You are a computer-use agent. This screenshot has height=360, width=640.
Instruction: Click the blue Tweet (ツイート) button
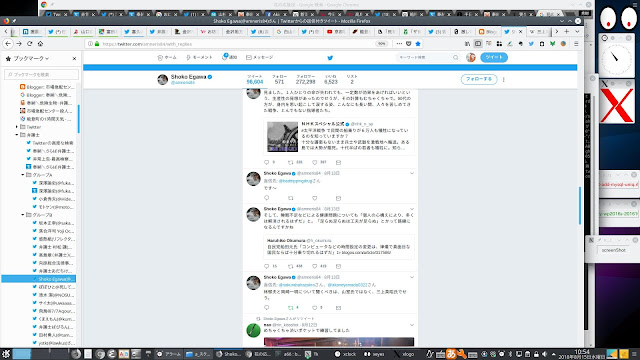[x=494, y=58]
